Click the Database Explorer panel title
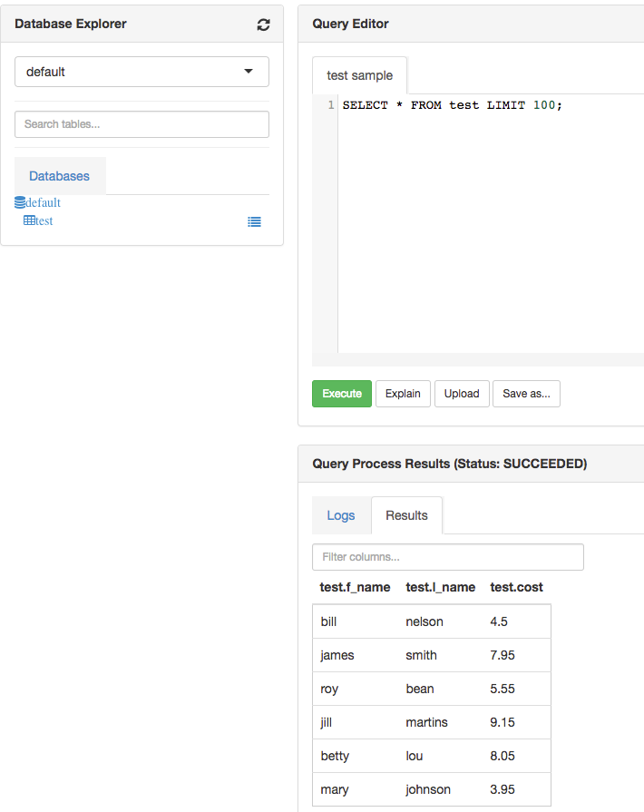 coord(71,24)
